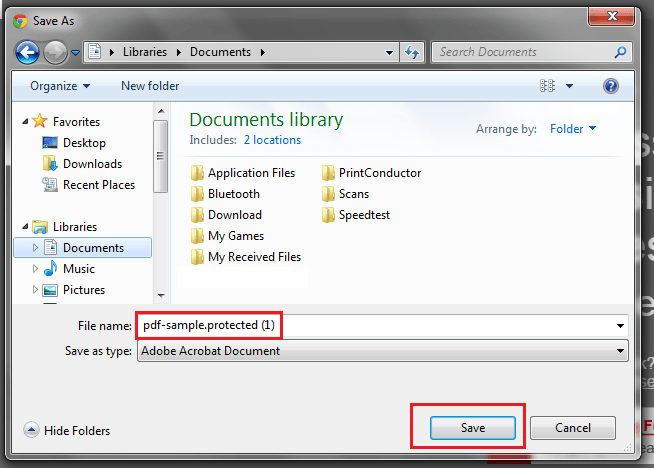Expand the Music library tree node
The width and height of the screenshot is (654, 468).
36,269
